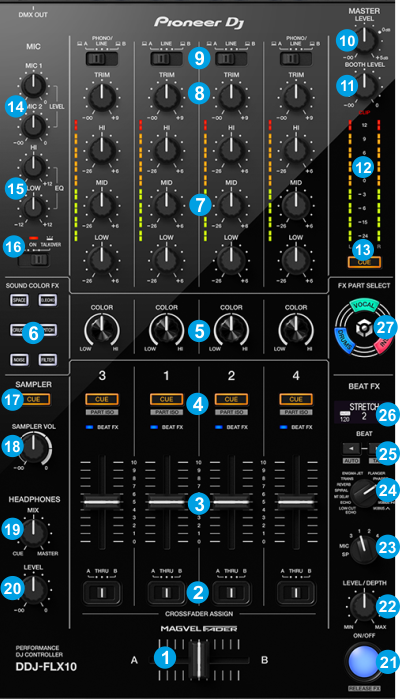Toggle channel 1 crossfader assign switch

click(166, 592)
